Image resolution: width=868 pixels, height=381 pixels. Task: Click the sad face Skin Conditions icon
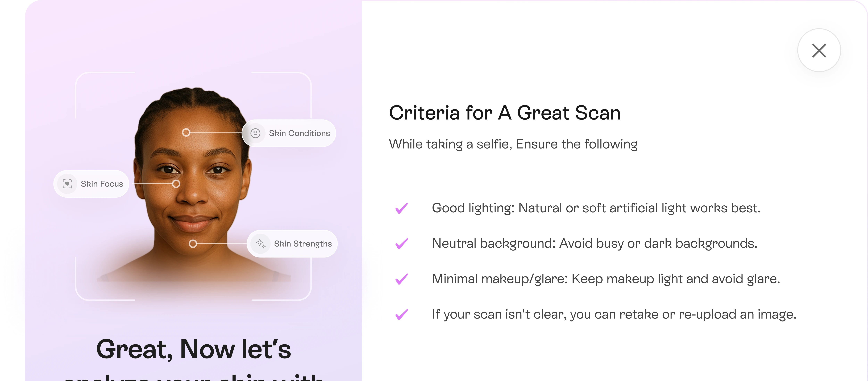255,133
